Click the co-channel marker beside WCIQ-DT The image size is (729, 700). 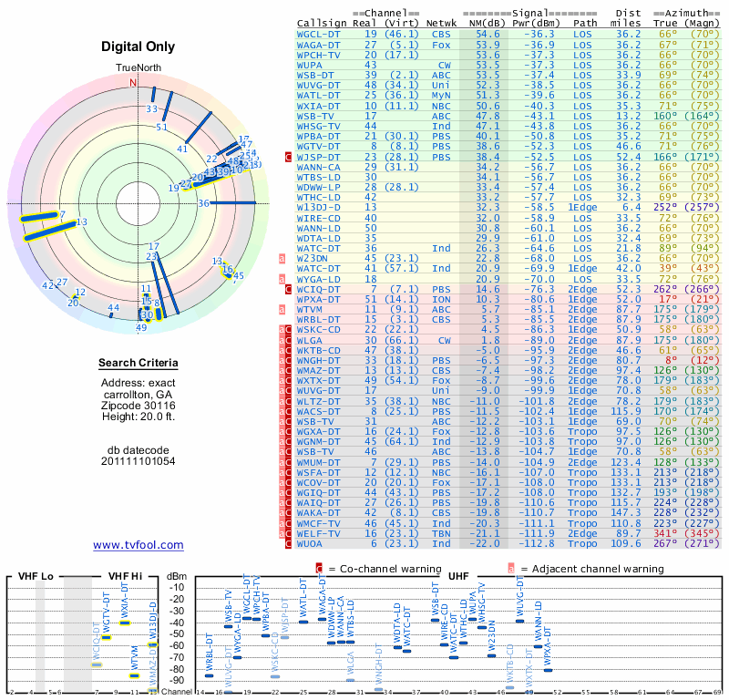288,289
